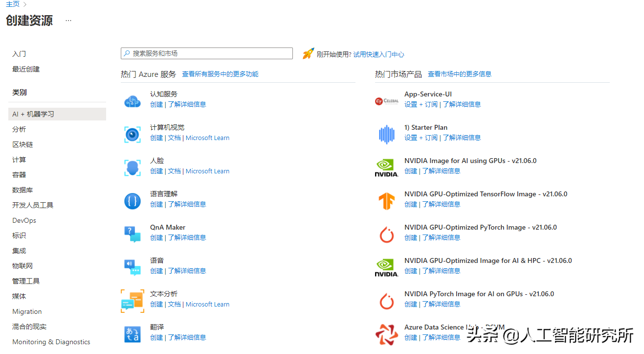
Task: Open 了解详细信息 for 1) Starter Plan
Action: point(462,138)
